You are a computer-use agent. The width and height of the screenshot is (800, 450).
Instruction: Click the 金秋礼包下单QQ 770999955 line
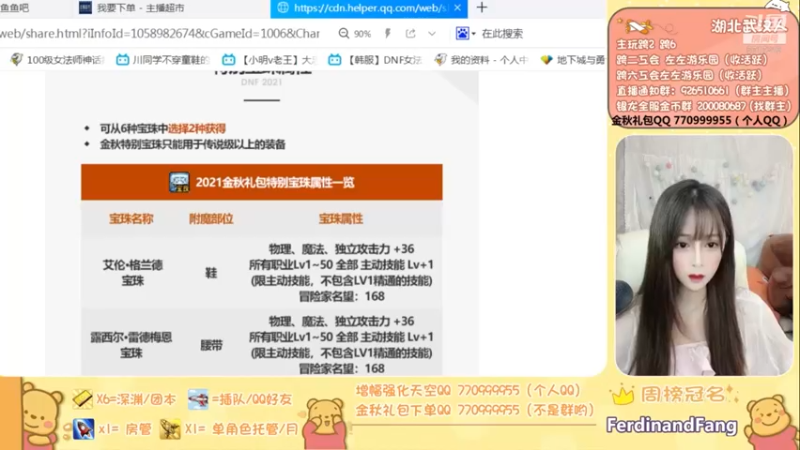475,410
